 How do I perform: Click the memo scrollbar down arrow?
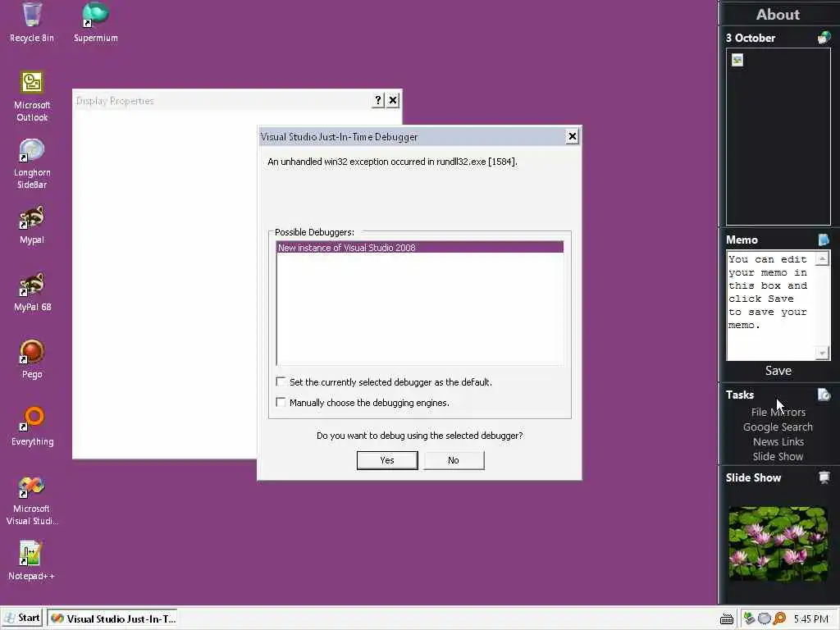click(x=822, y=353)
